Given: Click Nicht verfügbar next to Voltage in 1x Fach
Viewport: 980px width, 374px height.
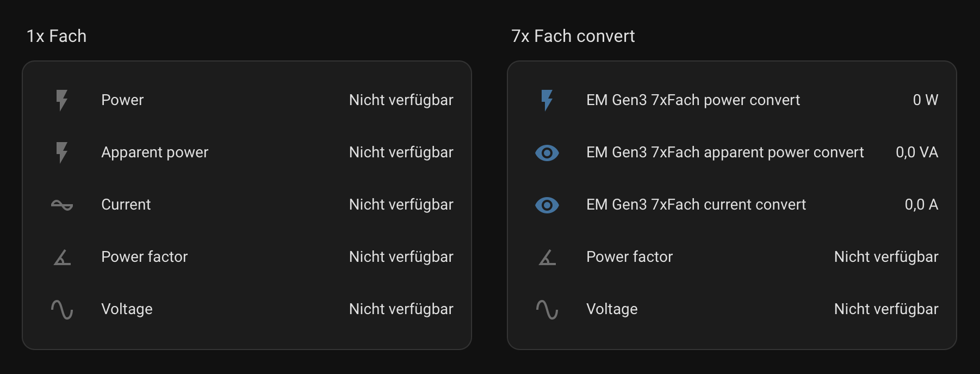Looking at the screenshot, I should pyautogui.click(x=401, y=309).
